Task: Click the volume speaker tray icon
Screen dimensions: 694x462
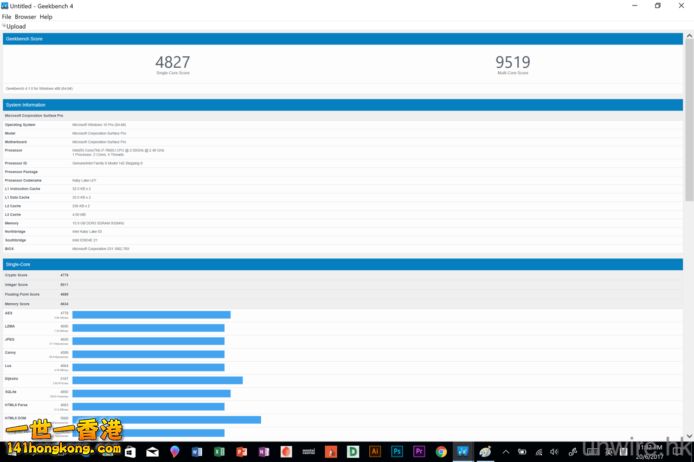Action: [555, 452]
